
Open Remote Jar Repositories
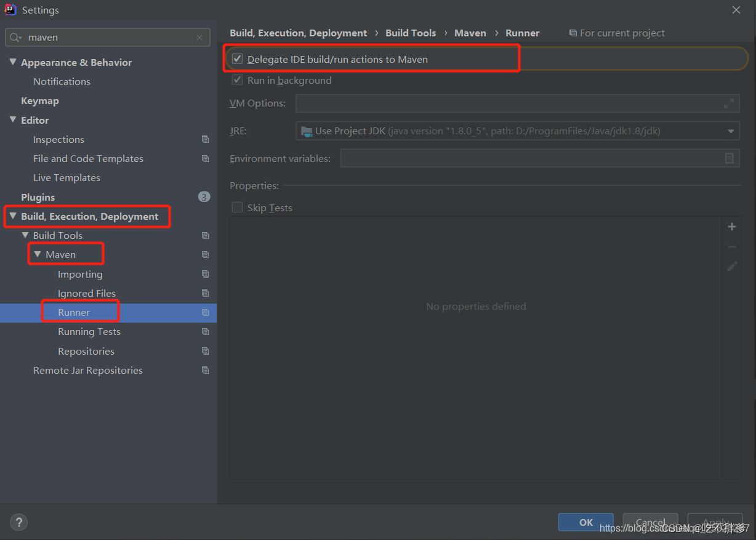(x=88, y=371)
